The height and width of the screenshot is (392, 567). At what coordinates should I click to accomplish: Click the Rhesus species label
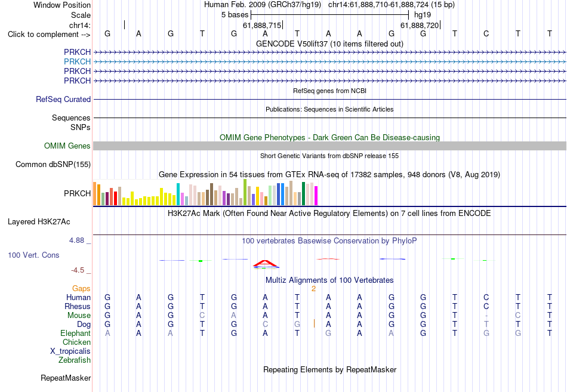[x=78, y=307]
